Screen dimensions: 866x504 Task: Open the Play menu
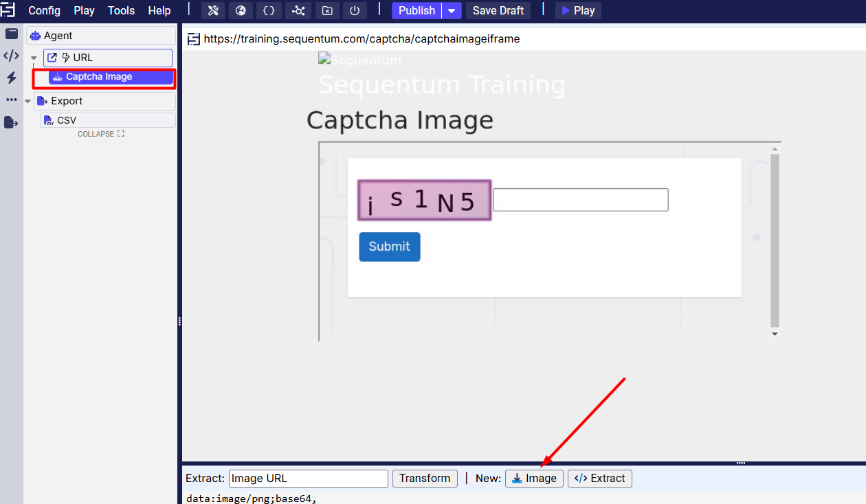[x=84, y=10]
